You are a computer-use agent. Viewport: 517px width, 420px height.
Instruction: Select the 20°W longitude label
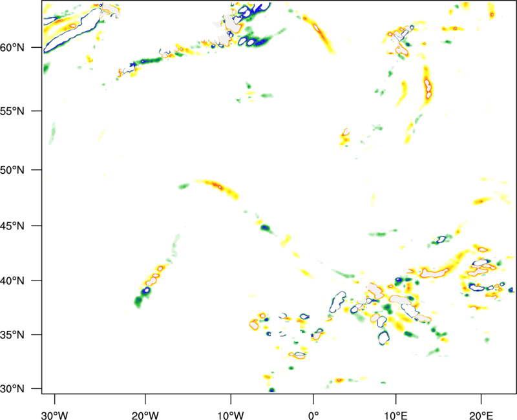point(145,415)
